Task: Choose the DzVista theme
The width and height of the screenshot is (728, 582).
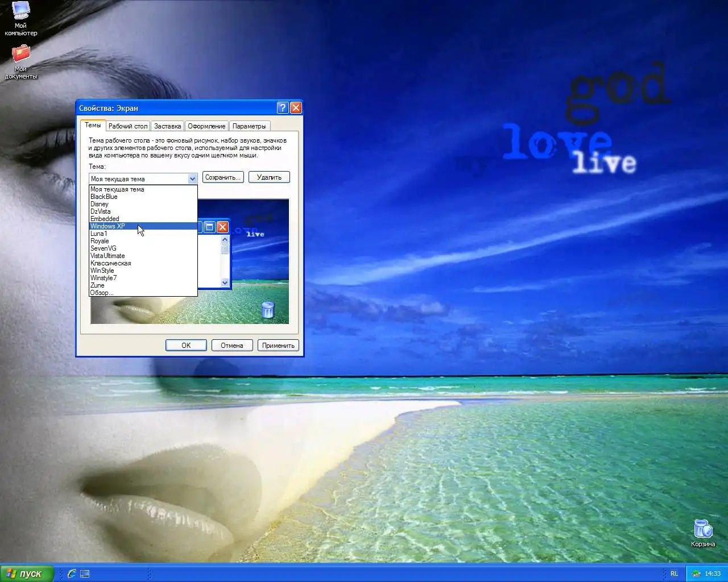Action: coord(143,211)
